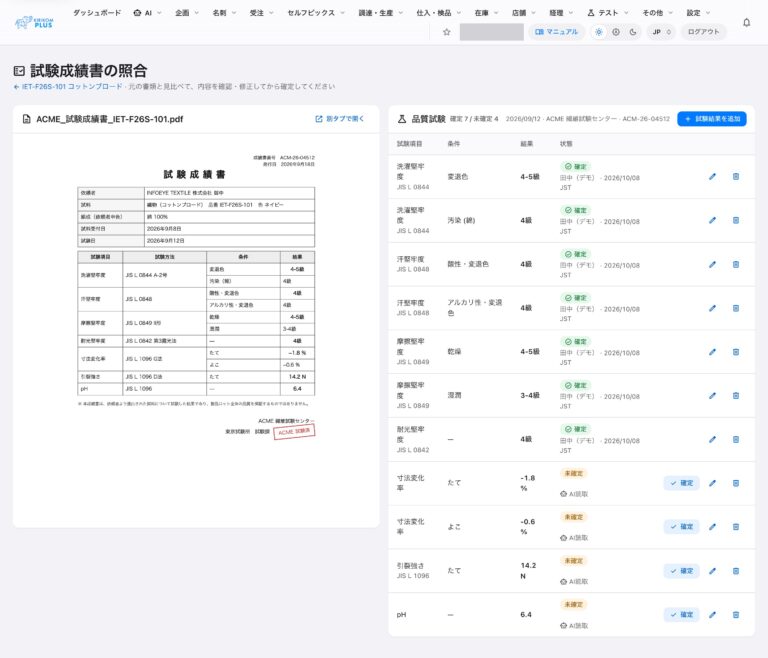
Task: Expand the 企画 menu dropdown
Action: click(187, 13)
